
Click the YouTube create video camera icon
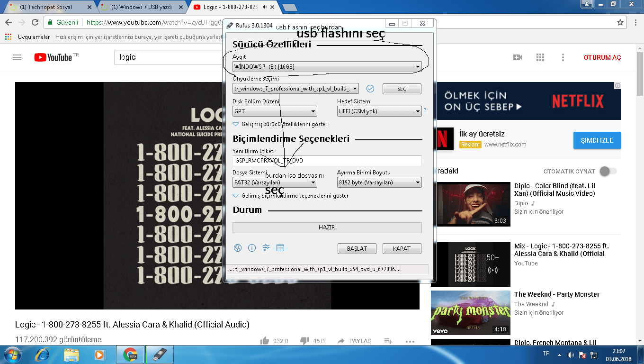coord(518,57)
